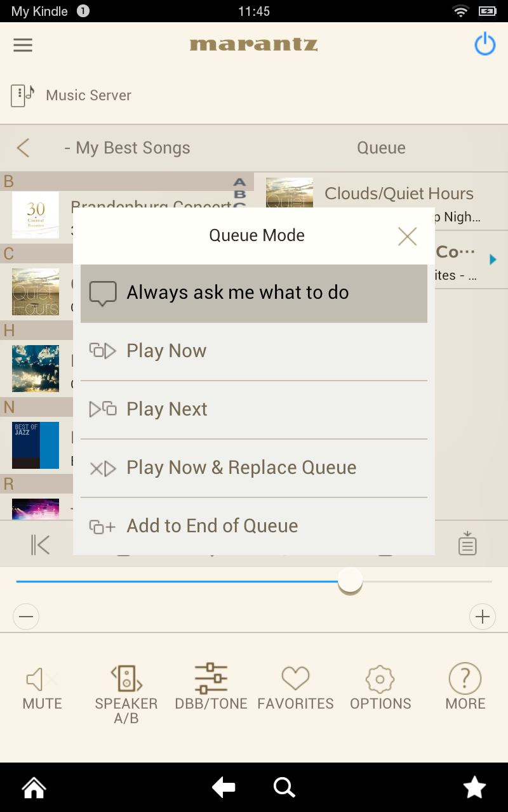Open the hamburger navigation menu
508x812 pixels.
pos(23,45)
